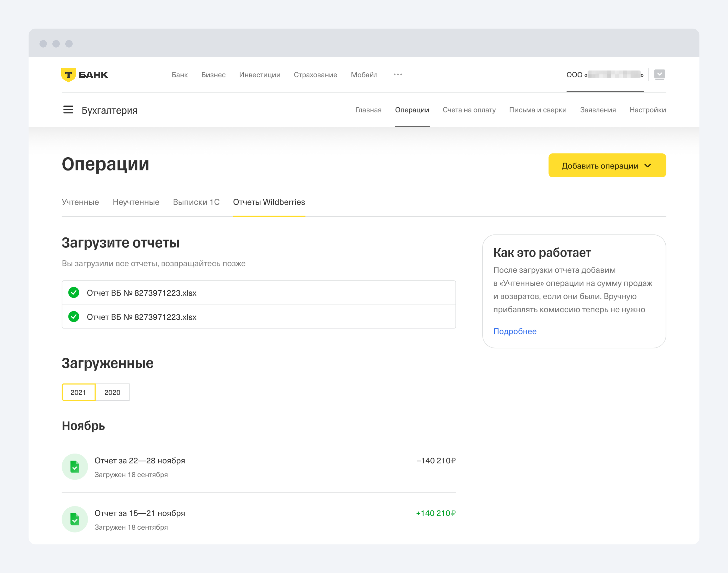The height and width of the screenshot is (573, 728).
Task: Open the Инвестиции top navigation link
Action: click(x=260, y=75)
